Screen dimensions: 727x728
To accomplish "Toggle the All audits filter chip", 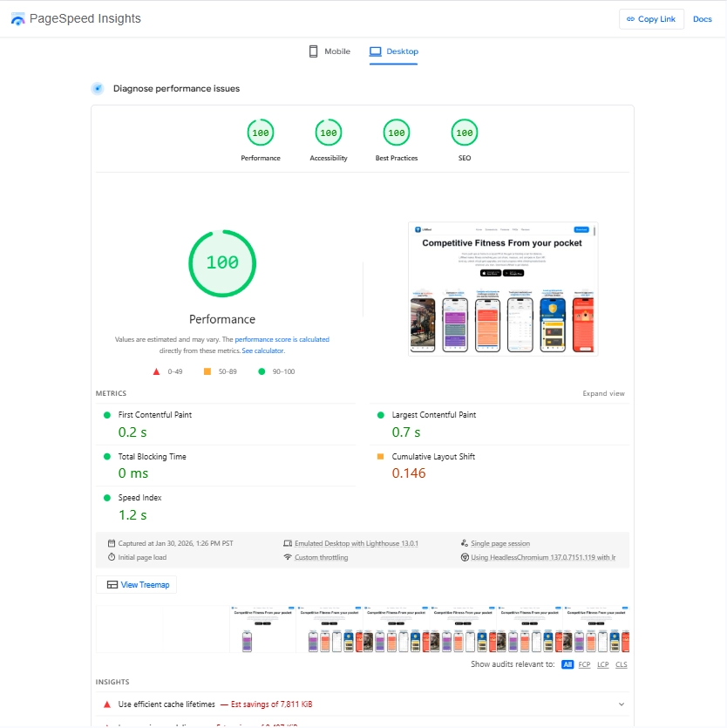I will coord(567,664).
